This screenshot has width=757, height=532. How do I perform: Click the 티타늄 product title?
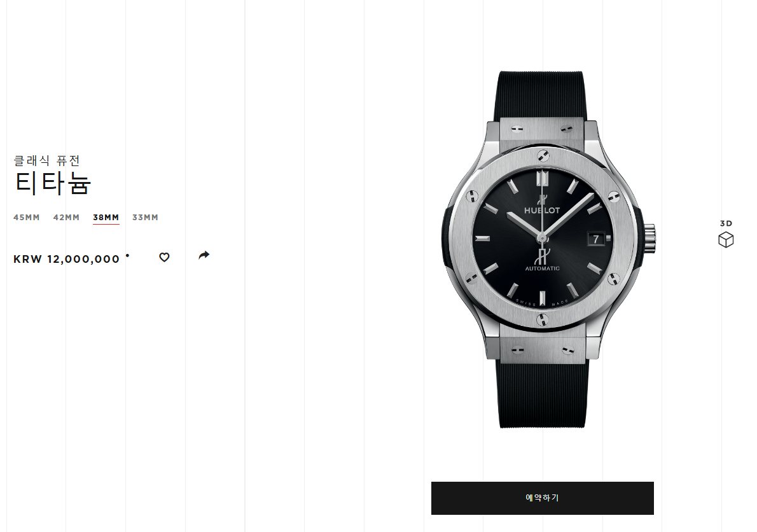53,183
